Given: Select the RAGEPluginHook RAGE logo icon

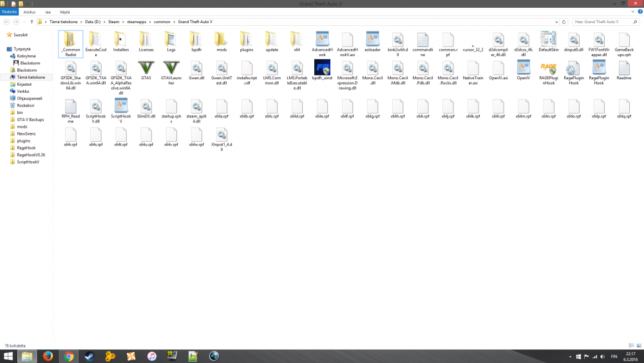Looking at the screenshot, I should (x=548, y=68).
